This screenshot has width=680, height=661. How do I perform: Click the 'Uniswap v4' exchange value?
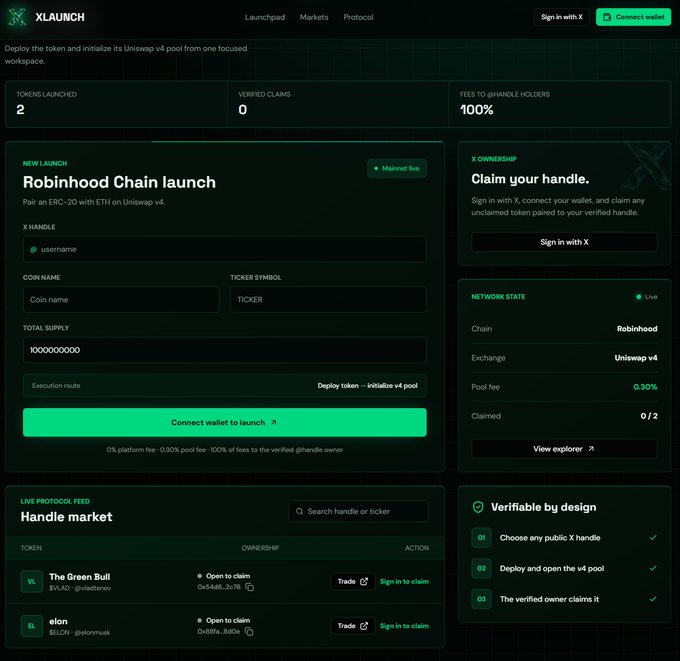point(636,358)
